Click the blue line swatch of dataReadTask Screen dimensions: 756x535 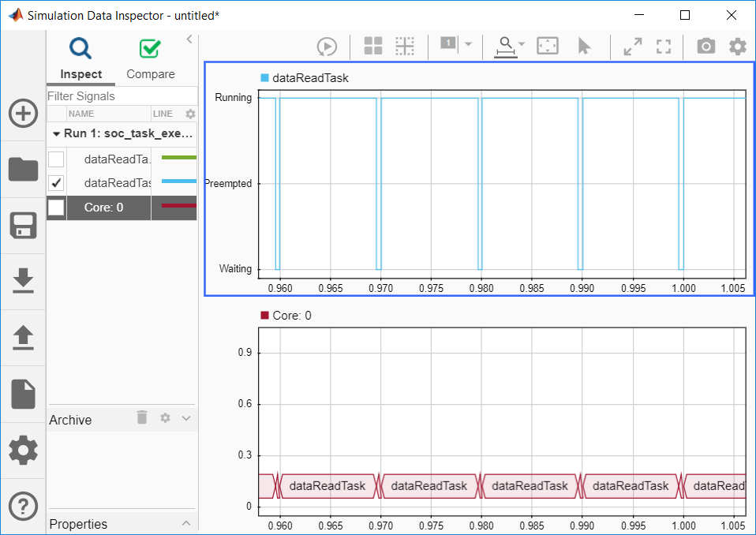[179, 181]
